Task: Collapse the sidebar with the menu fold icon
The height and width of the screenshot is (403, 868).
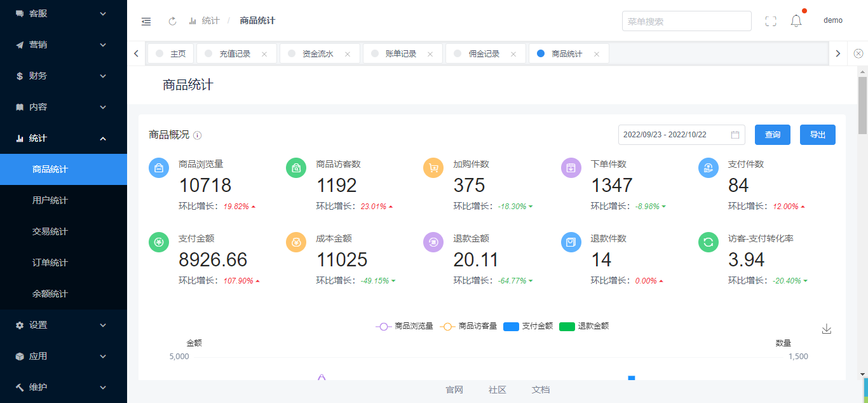Action: click(146, 21)
